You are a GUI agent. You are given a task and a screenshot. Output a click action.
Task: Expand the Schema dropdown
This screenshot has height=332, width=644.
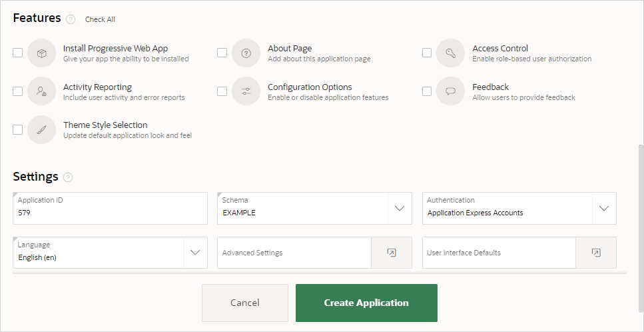(x=399, y=209)
